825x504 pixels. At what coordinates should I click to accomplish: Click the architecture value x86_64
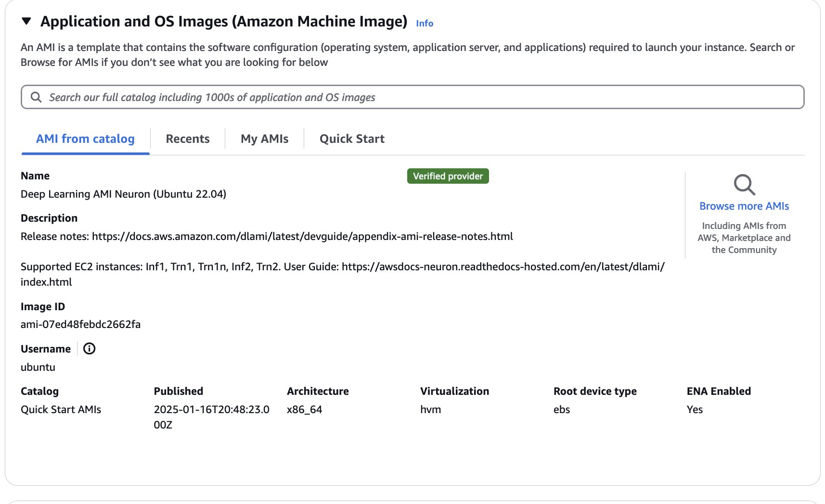pos(304,410)
